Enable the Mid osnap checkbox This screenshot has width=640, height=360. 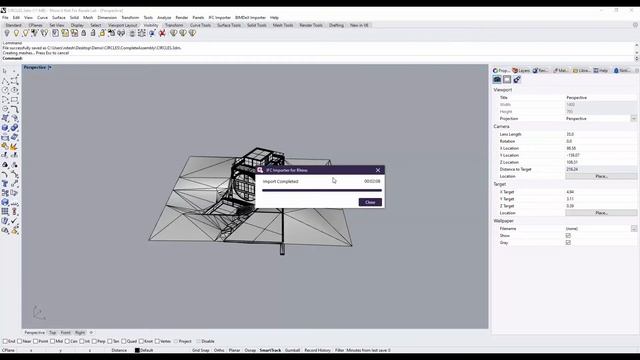[x=53, y=341]
